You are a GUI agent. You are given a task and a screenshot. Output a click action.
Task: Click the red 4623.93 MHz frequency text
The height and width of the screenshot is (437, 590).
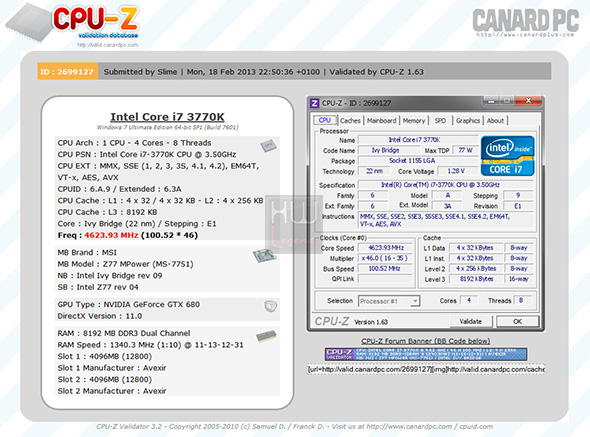coord(111,235)
